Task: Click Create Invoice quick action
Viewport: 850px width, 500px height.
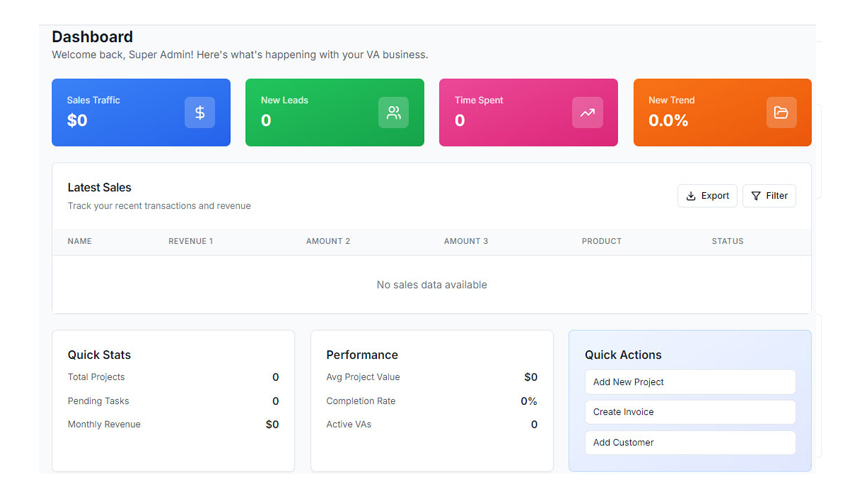Action: [x=690, y=412]
